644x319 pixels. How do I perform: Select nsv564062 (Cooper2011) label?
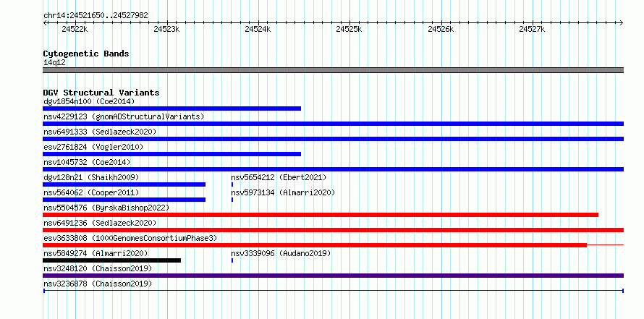[x=91, y=192]
